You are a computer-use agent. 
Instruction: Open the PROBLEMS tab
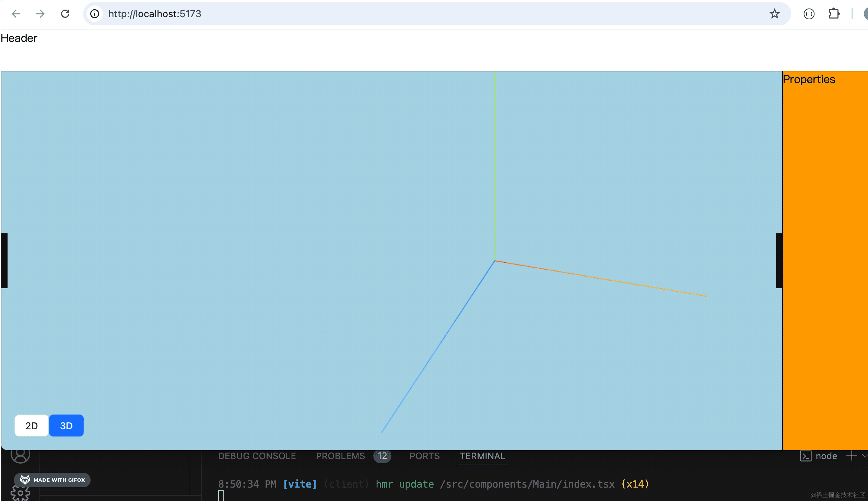[340, 456]
